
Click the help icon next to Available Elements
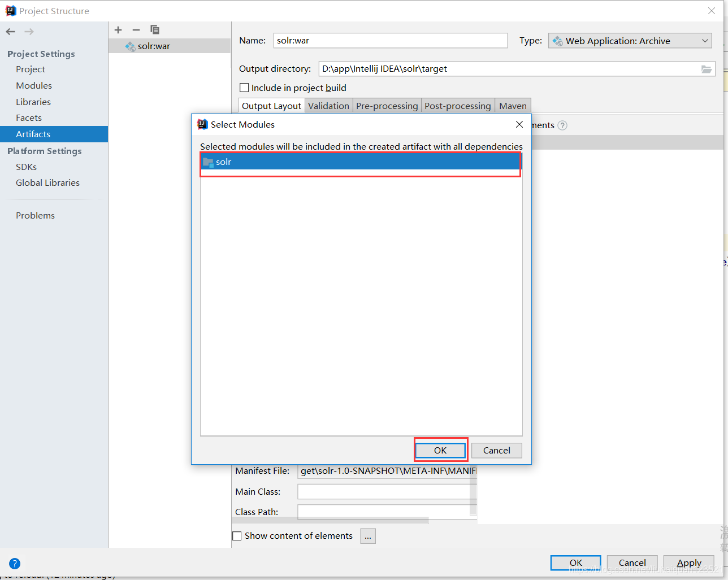[562, 125]
